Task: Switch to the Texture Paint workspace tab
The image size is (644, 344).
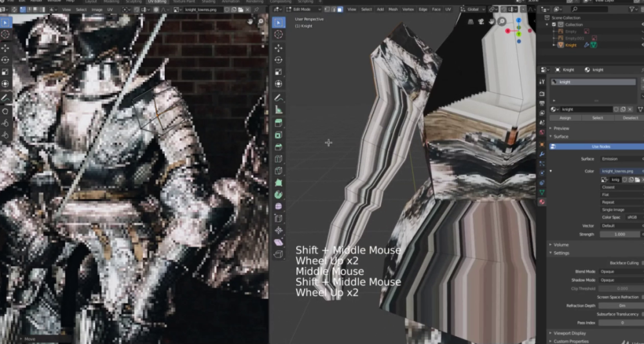Action: pyautogui.click(x=184, y=2)
